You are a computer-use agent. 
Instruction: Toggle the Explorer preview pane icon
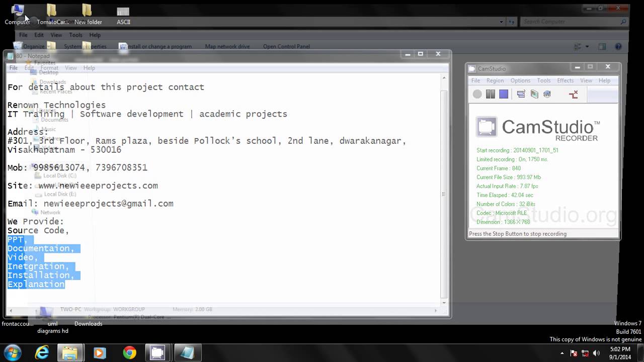[x=602, y=47]
